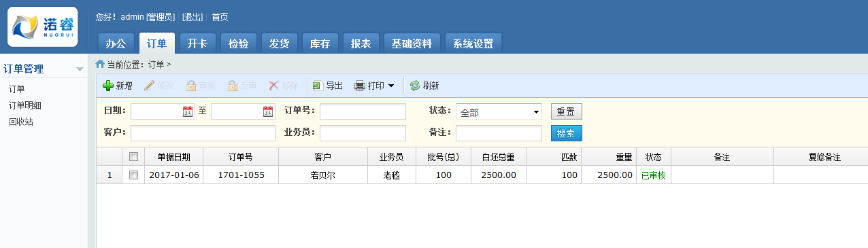Open the 状态 dropdown showing 全部
The image size is (868, 248).
click(x=499, y=111)
